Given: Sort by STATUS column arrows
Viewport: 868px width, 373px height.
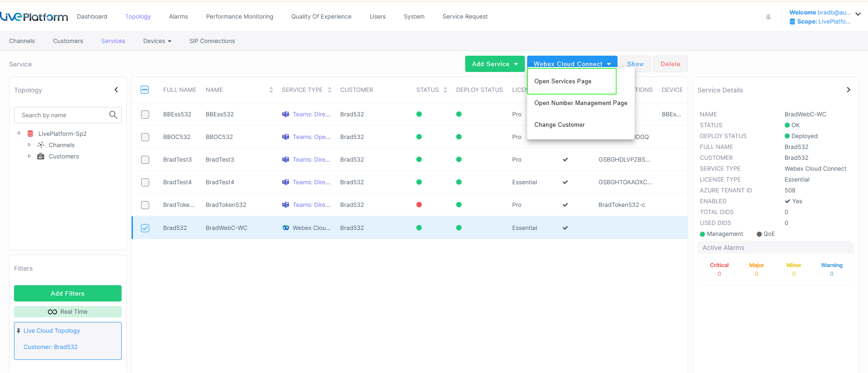Looking at the screenshot, I should point(445,90).
